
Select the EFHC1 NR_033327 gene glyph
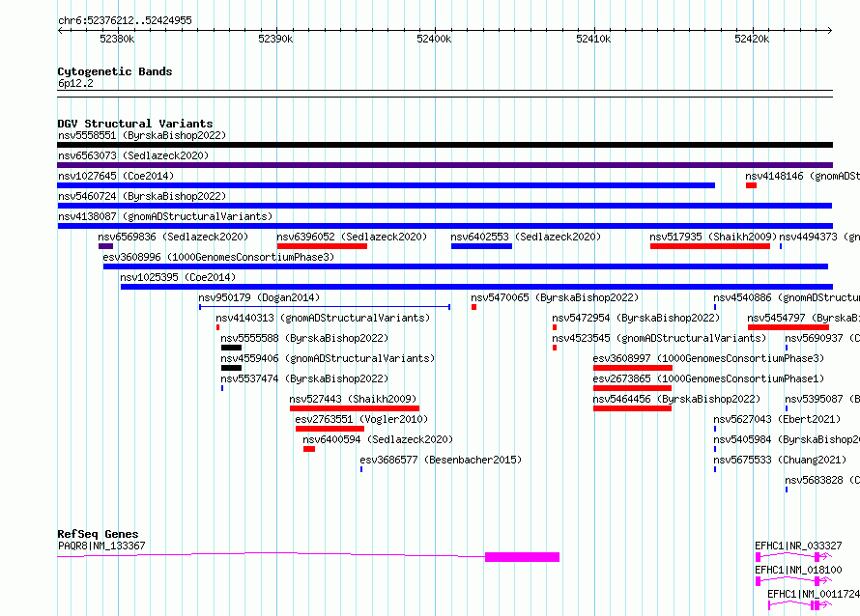793,557
